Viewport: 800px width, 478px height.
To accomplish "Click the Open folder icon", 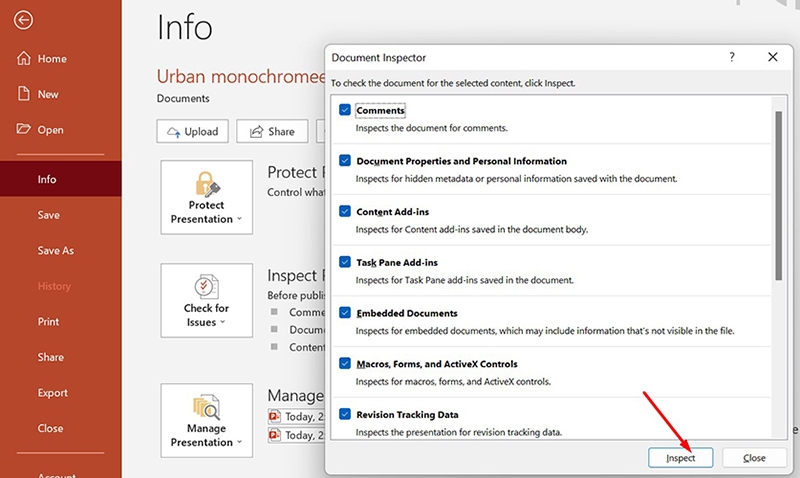I will click(23, 129).
